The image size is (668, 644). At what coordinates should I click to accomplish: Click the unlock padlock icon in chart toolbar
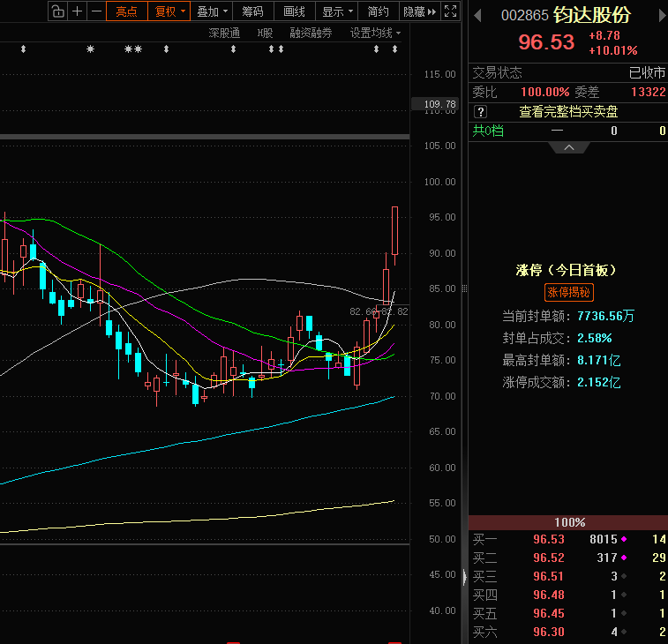pyautogui.click(x=58, y=11)
